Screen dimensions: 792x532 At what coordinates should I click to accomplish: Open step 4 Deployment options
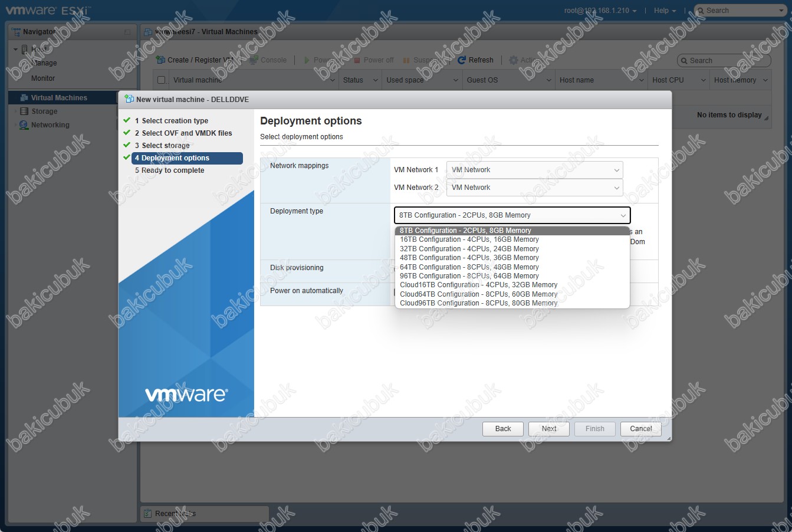pyautogui.click(x=188, y=158)
